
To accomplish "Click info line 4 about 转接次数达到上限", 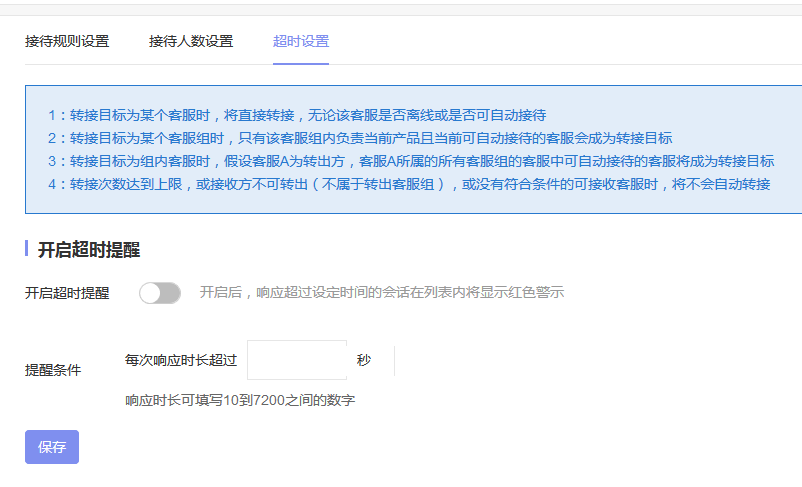I will 409,184.
